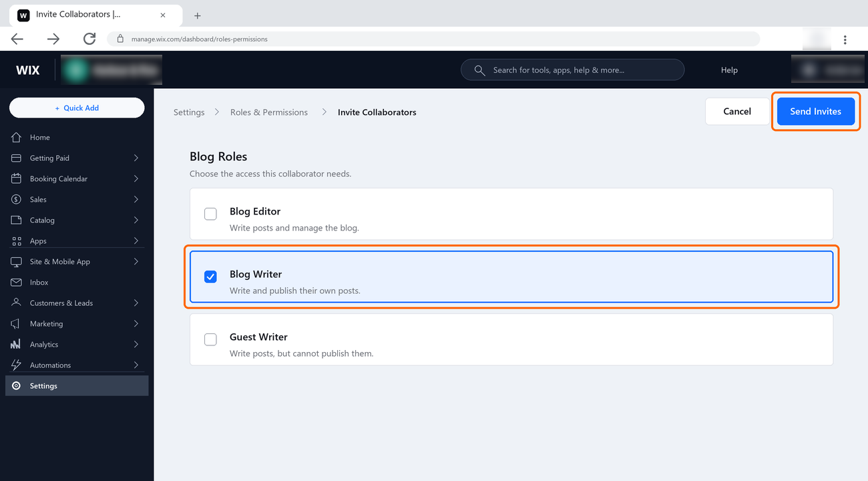Screen dimensions: 868x481
Task: Open Inbox from the sidebar
Action: (x=77, y=283)
